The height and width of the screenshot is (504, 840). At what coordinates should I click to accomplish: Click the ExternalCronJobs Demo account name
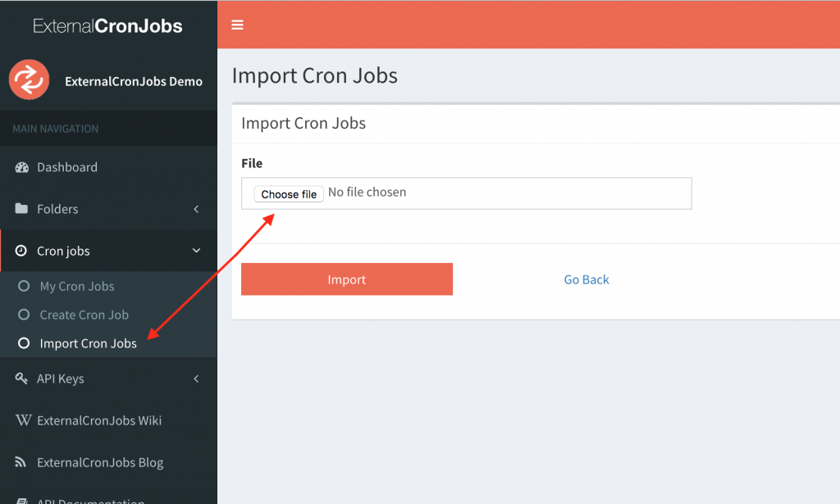pyautogui.click(x=134, y=81)
